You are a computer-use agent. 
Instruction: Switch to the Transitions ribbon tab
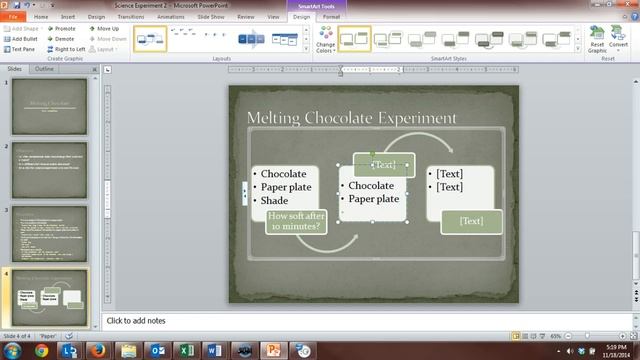pyautogui.click(x=131, y=17)
